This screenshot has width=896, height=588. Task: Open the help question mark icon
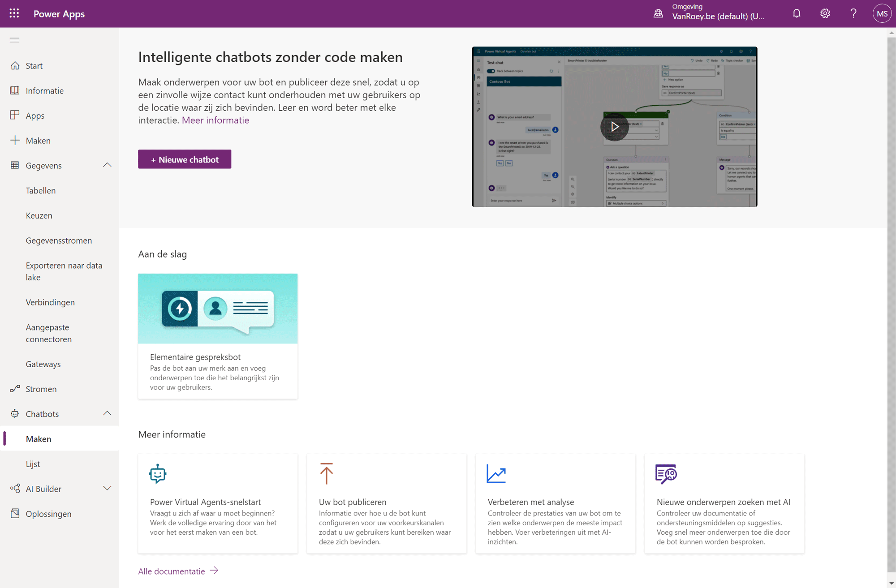[x=853, y=13]
